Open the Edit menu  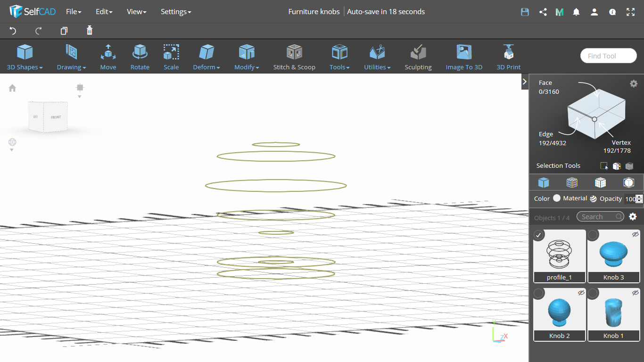pos(104,12)
